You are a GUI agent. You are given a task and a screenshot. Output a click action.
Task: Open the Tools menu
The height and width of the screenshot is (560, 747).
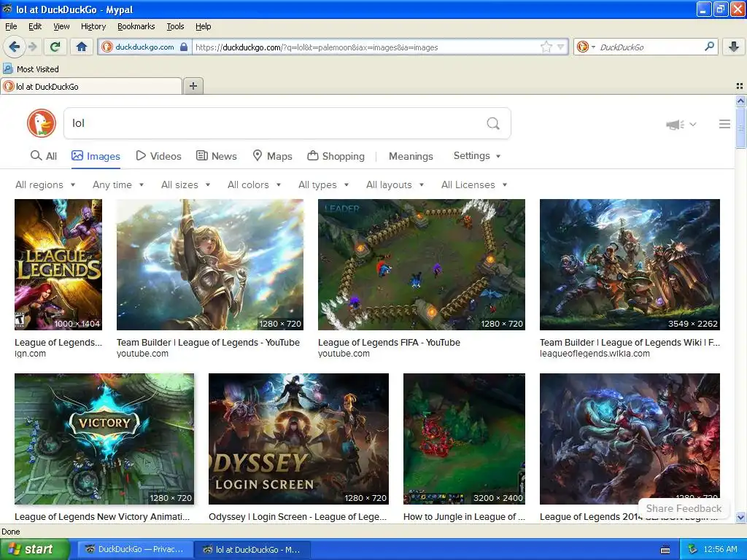tap(175, 26)
